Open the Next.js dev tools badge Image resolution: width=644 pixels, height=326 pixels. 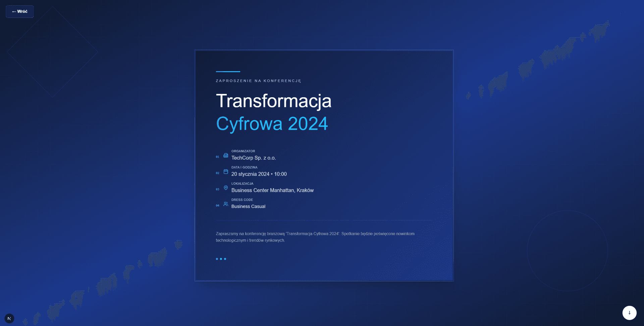(x=9, y=318)
